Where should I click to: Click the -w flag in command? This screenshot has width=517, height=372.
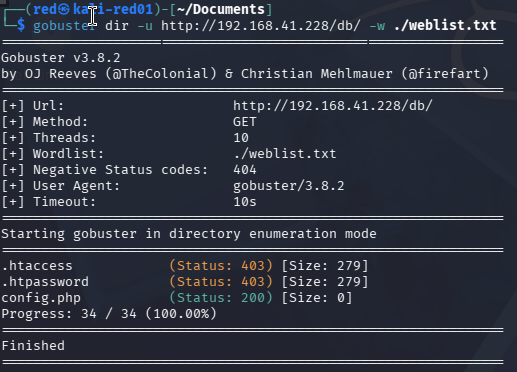tap(377, 26)
